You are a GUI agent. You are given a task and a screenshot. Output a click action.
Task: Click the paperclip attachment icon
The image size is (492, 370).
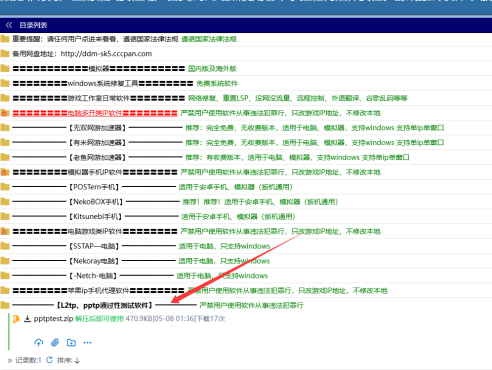click(55, 342)
